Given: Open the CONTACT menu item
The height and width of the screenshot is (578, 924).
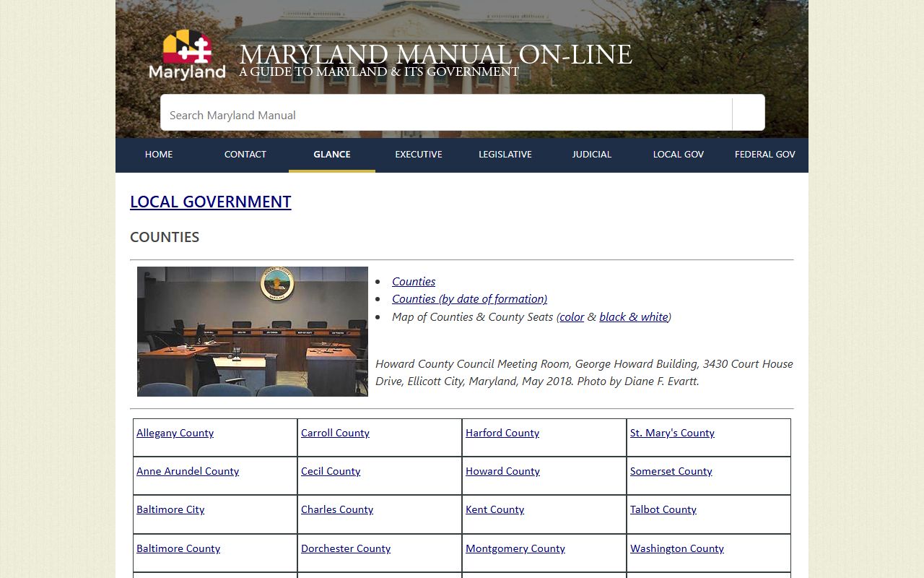Looking at the screenshot, I should pos(245,155).
